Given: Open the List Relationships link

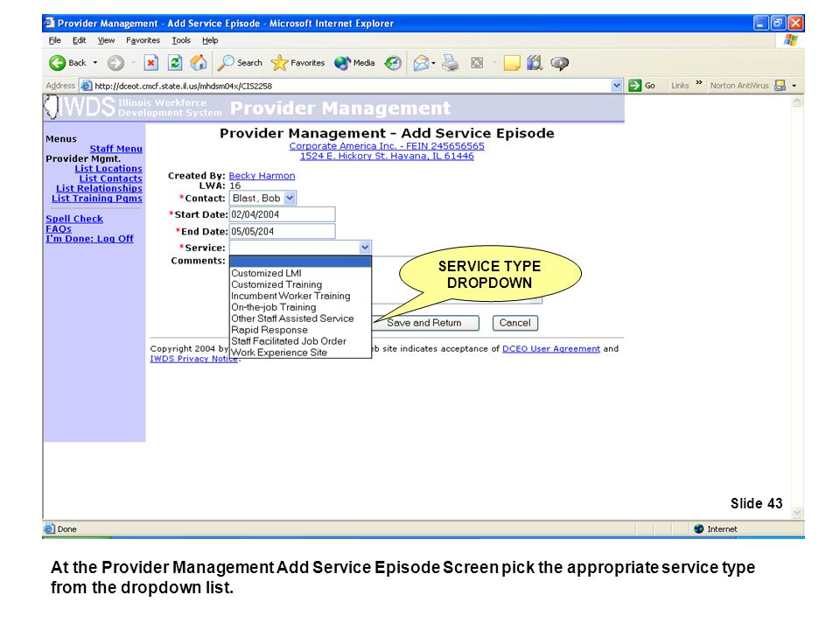Looking at the screenshot, I should (x=99, y=189).
